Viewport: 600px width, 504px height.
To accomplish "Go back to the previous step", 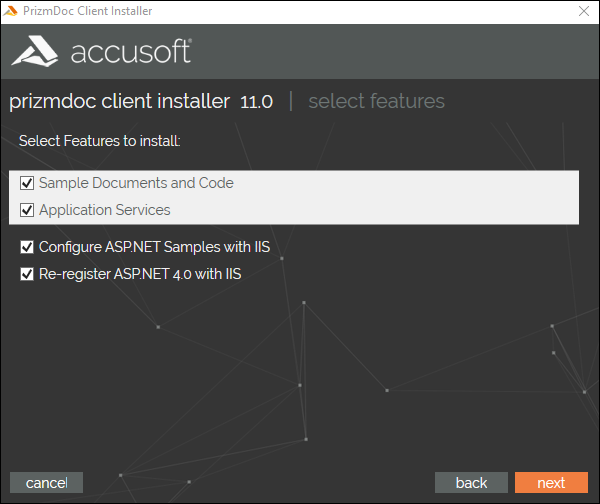I will pyautogui.click(x=471, y=483).
